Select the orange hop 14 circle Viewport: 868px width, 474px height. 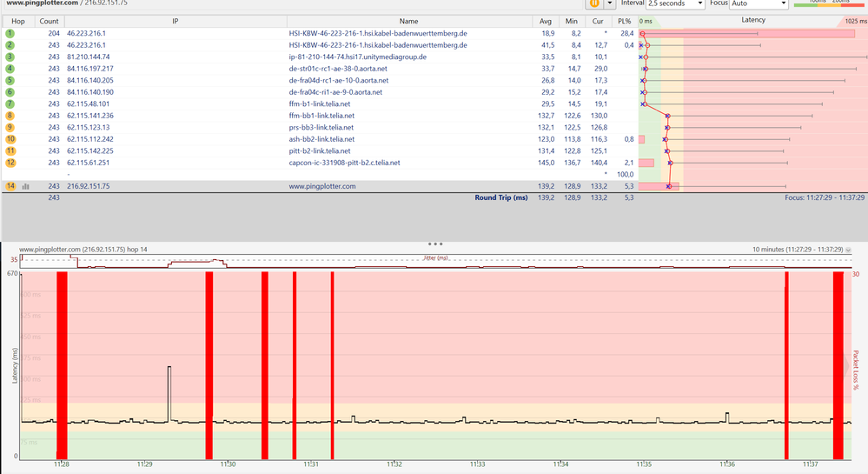10,186
